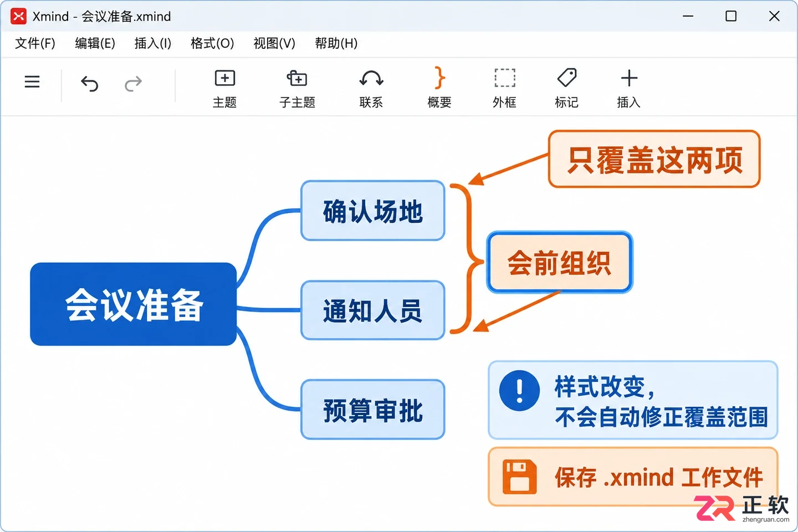Add a new topic with 主题 icon

click(224, 78)
